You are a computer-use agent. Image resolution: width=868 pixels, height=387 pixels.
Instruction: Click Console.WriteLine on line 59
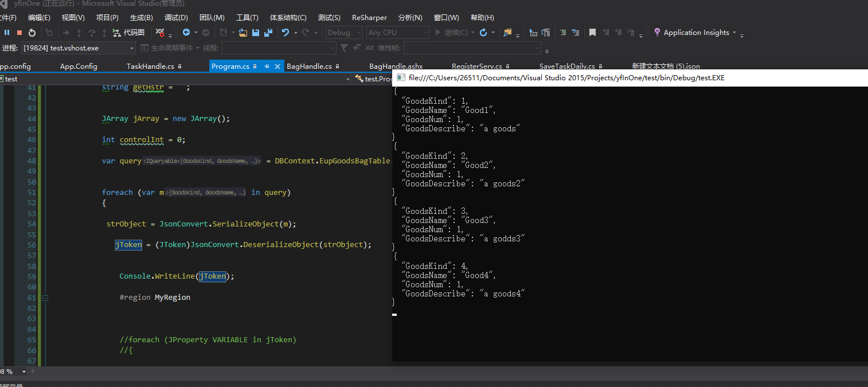tap(157, 276)
